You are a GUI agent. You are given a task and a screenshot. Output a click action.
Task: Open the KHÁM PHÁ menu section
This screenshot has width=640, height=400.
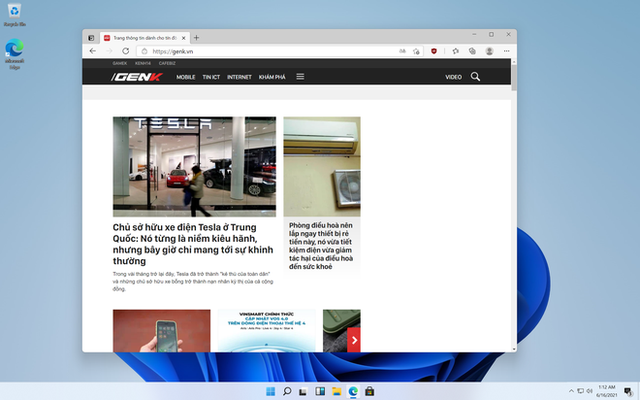coord(272,77)
